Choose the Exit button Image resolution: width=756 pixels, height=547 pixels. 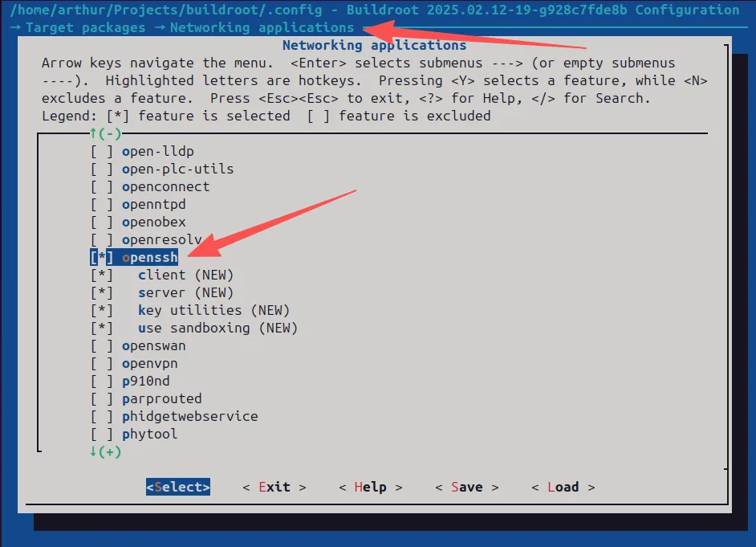click(x=274, y=488)
